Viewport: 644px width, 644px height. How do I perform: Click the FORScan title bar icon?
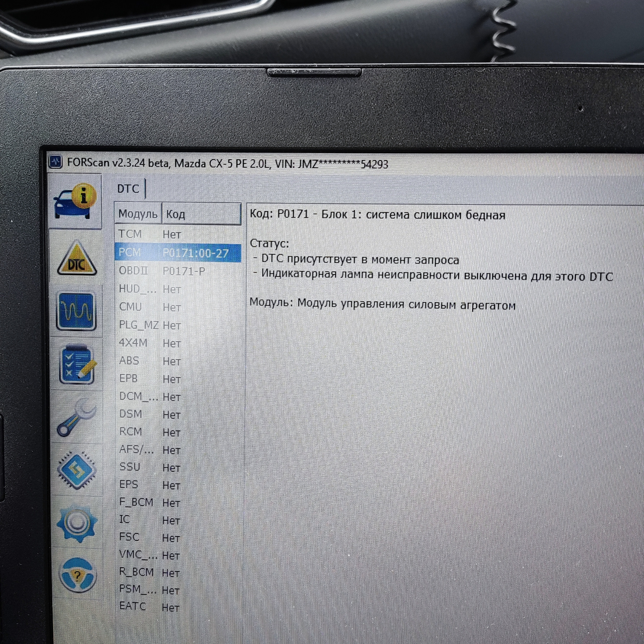click(x=56, y=162)
